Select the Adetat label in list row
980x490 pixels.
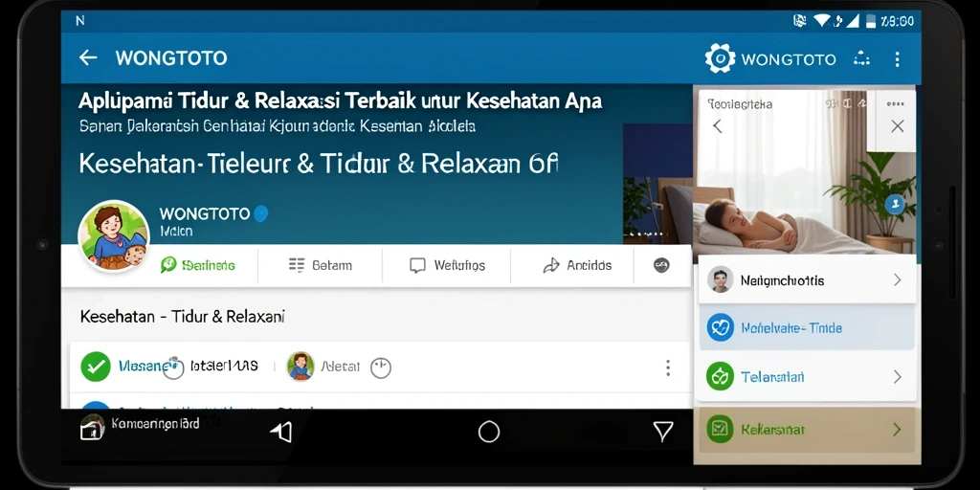pos(340,367)
